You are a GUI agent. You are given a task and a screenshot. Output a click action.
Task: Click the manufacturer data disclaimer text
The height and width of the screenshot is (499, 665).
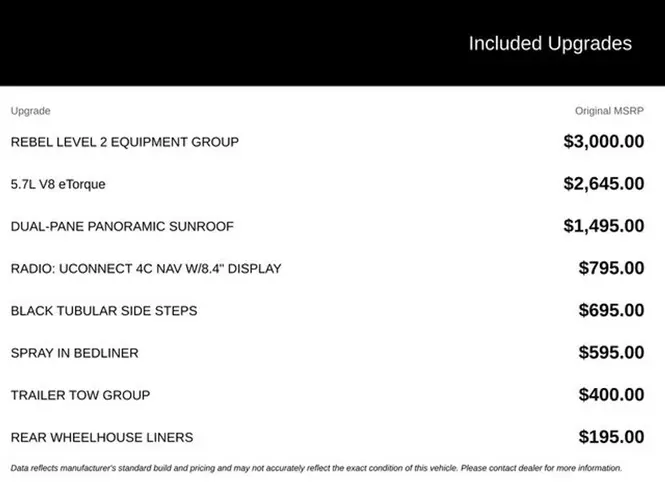pyautogui.click(x=316, y=468)
